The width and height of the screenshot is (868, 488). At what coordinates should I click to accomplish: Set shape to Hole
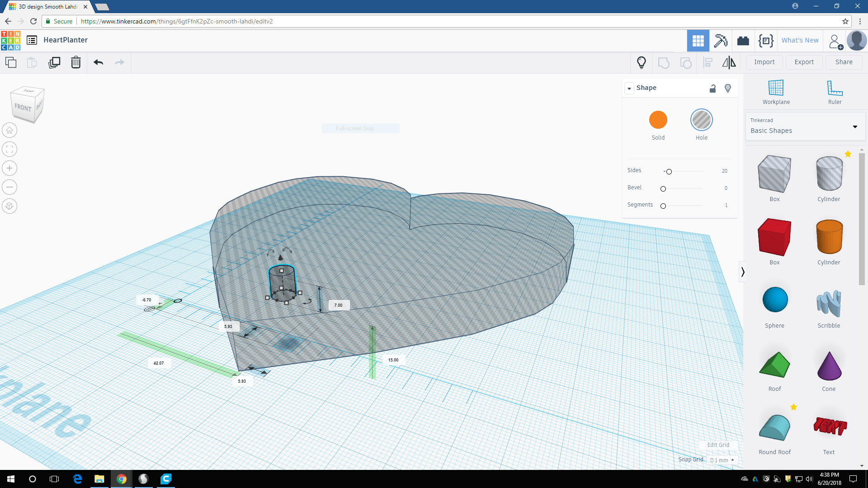tap(702, 120)
